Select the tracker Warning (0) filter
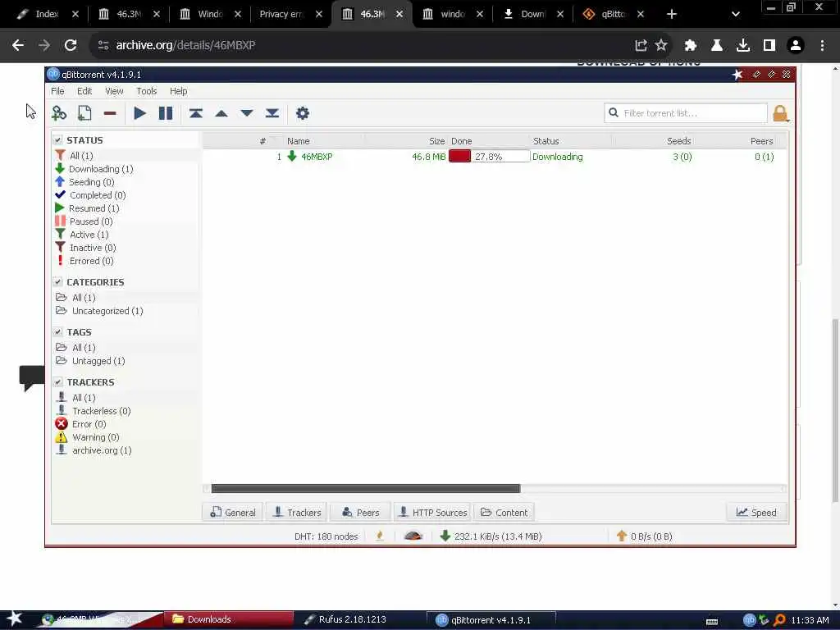Screen dimensions: 840x630 pos(88,437)
